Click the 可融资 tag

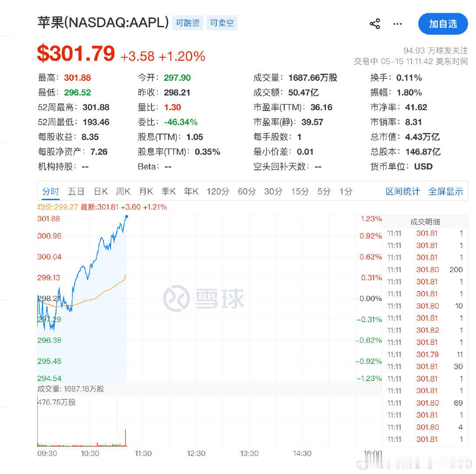[188, 23]
